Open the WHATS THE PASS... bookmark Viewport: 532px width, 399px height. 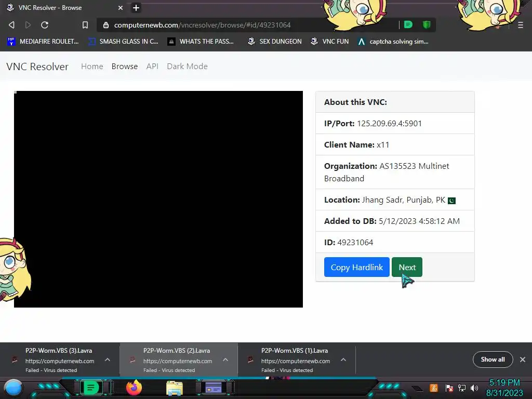point(201,42)
